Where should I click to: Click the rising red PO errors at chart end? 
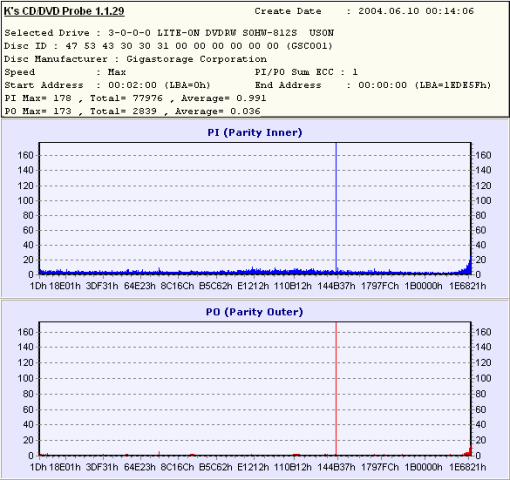468,451
